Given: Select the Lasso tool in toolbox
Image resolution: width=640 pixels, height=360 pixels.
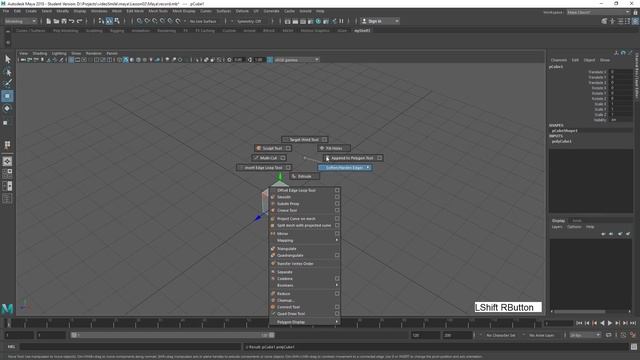Looking at the screenshot, I should (x=7, y=72).
